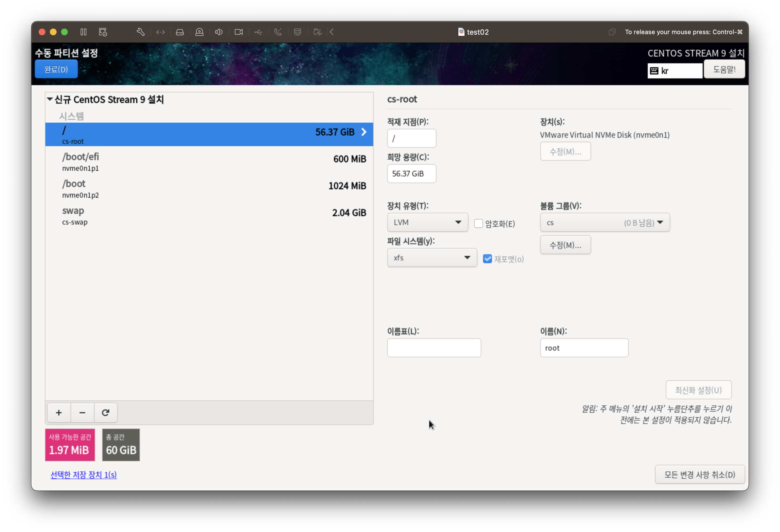780x532 pixels.
Task: Select the swap partition entry
Action: tap(209, 215)
